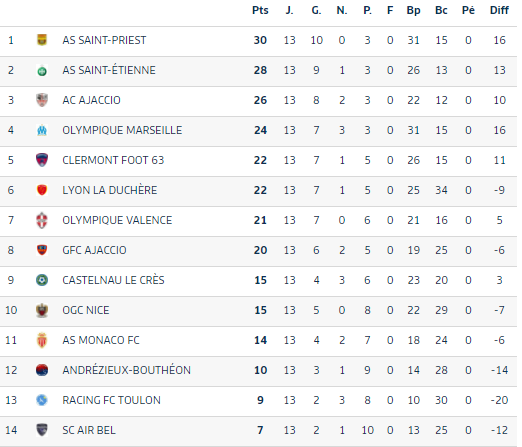The height and width of the screenshot is (447, 522).
Task: Click the Olympique Marseille blue logo
Action: click(42, 130)
